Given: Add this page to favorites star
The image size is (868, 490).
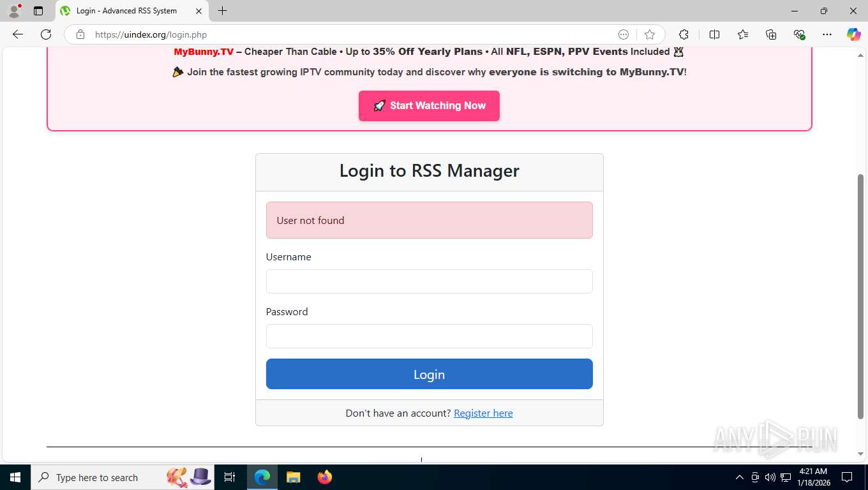Looking at the screenshot, I should [x=650, y=34].
